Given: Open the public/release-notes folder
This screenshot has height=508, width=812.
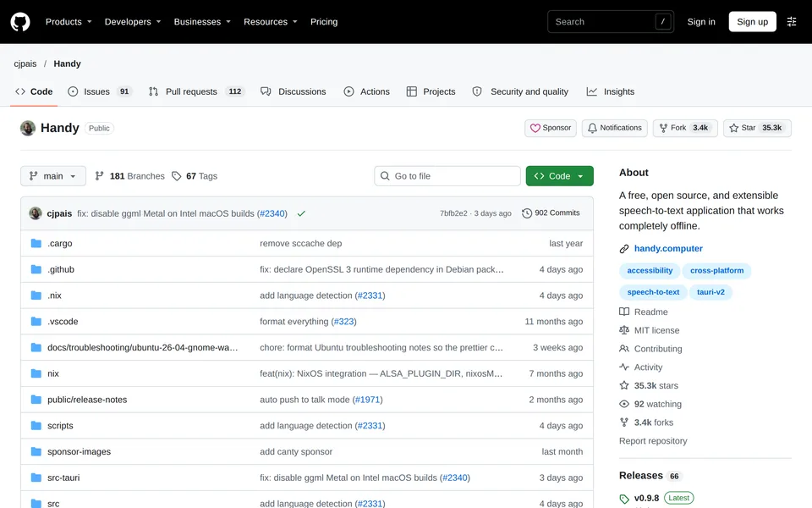Looking at the screenshot, I should tap(87, 400).
